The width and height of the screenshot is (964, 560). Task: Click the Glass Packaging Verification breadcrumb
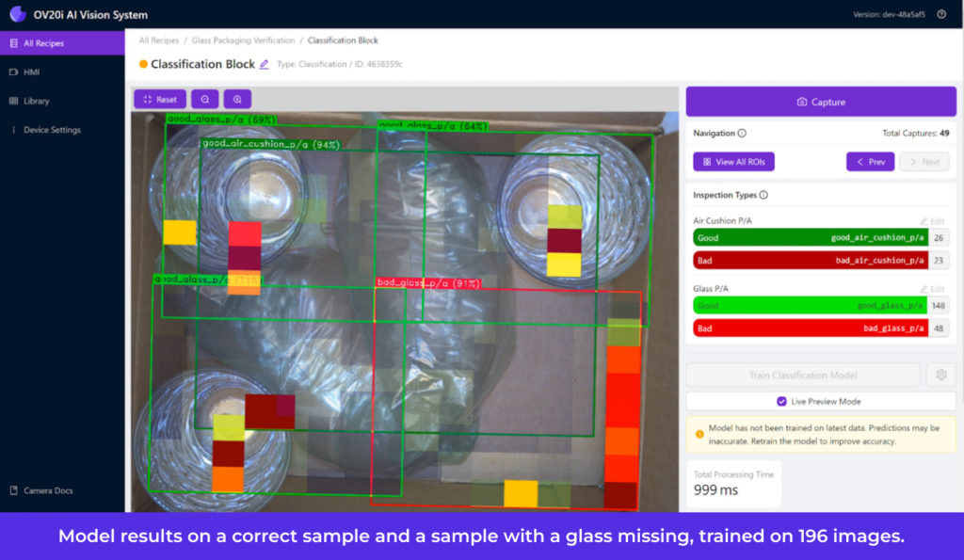[x=243, y=40]
